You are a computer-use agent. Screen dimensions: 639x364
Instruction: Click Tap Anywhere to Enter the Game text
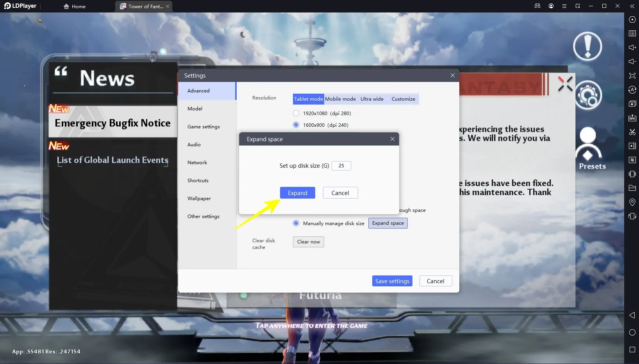tap(311, 326)
